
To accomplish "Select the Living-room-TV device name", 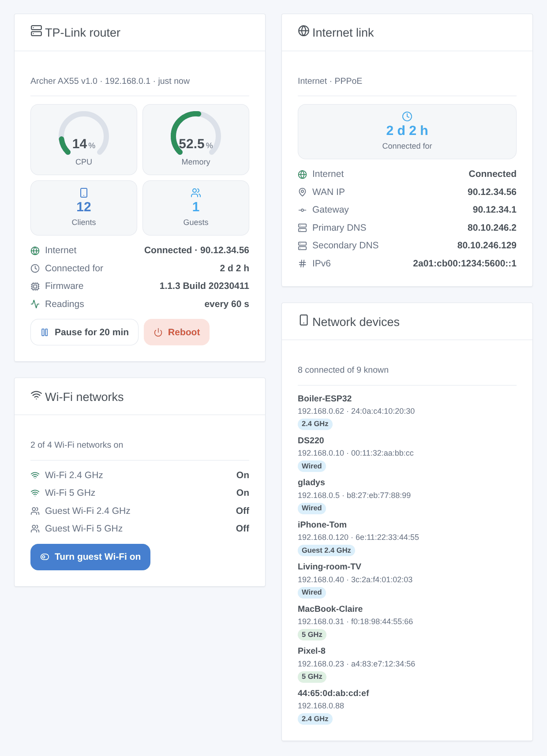I will point(330,566).
